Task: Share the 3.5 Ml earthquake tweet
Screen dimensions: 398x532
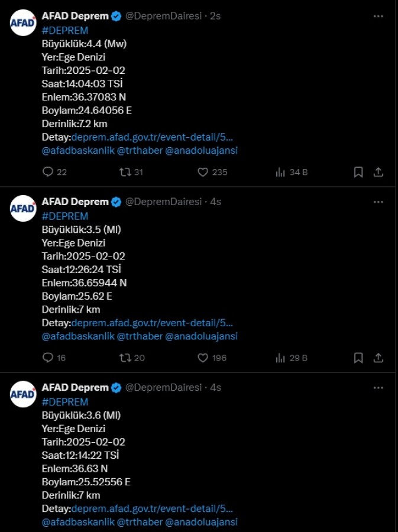Action: click(378, 358)
